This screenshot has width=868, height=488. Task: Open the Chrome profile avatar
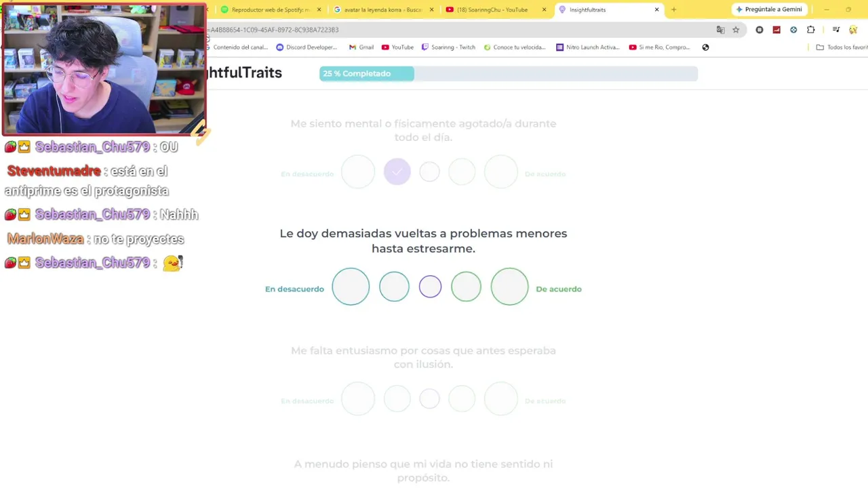853,30
